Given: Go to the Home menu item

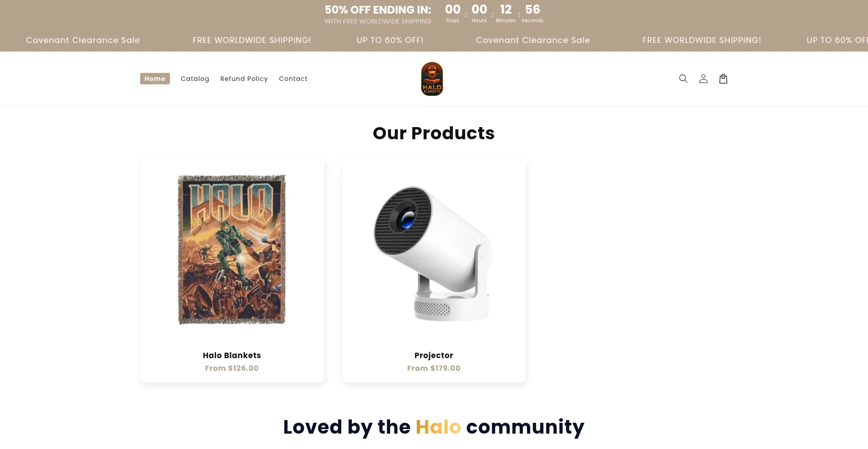Looking at the screenshot, I should click(155, 79).
